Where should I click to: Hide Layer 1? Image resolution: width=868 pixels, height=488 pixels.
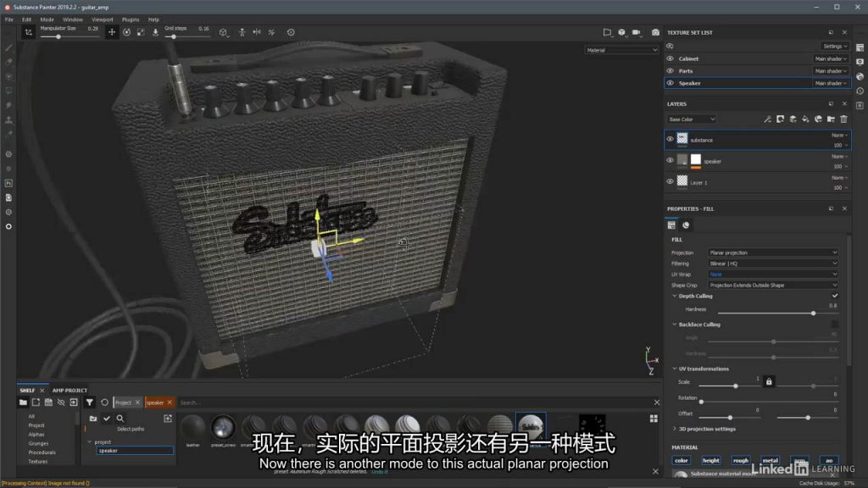pyautogui.click(x=670, y=181)
